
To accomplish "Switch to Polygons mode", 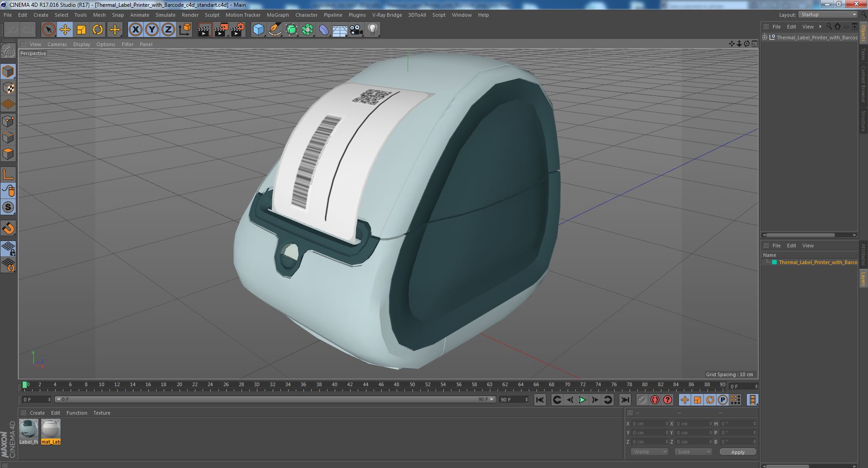I will [8, 154].
